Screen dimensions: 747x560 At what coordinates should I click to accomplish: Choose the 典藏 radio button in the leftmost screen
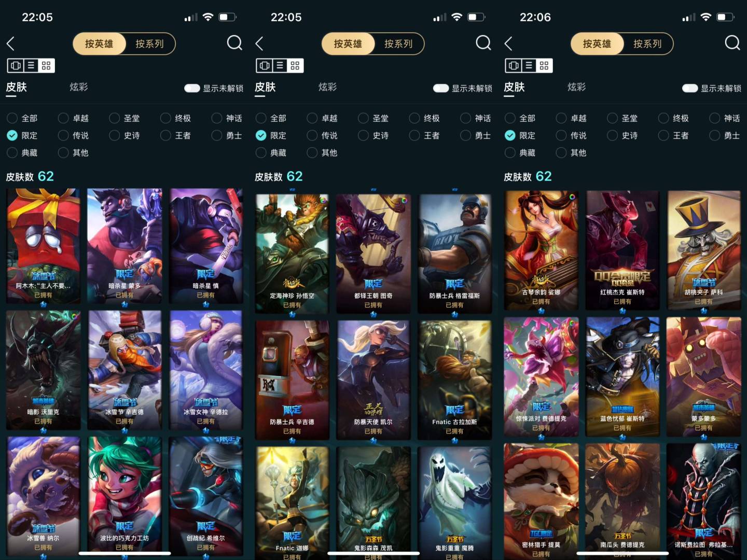(x=22, y=153)
